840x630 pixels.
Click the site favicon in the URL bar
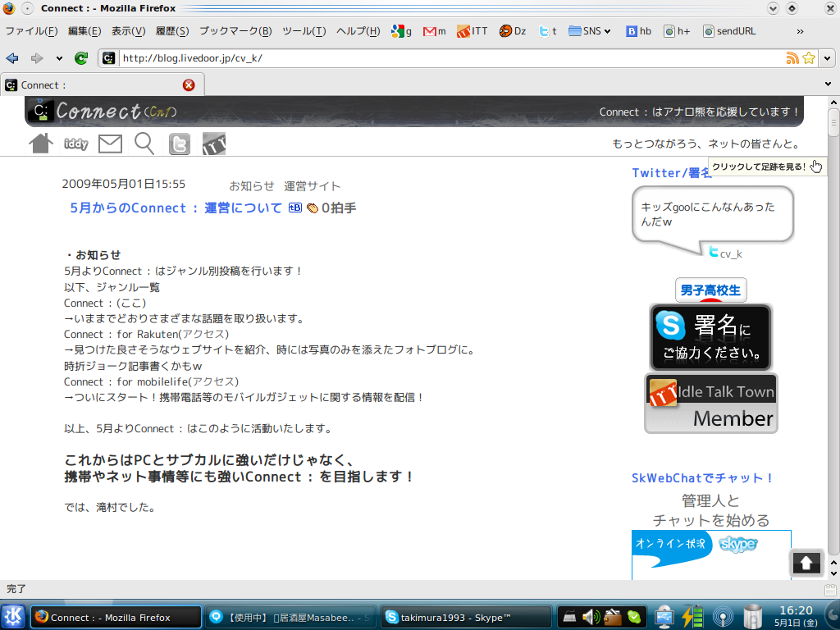click(x=109, y=58)
